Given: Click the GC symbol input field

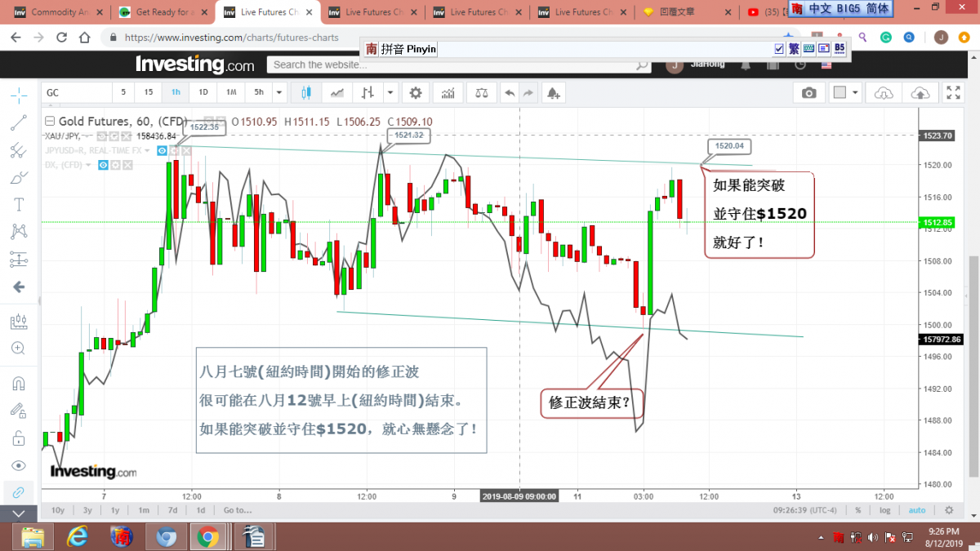Looking at the screenshot, I should coord(75,92).
